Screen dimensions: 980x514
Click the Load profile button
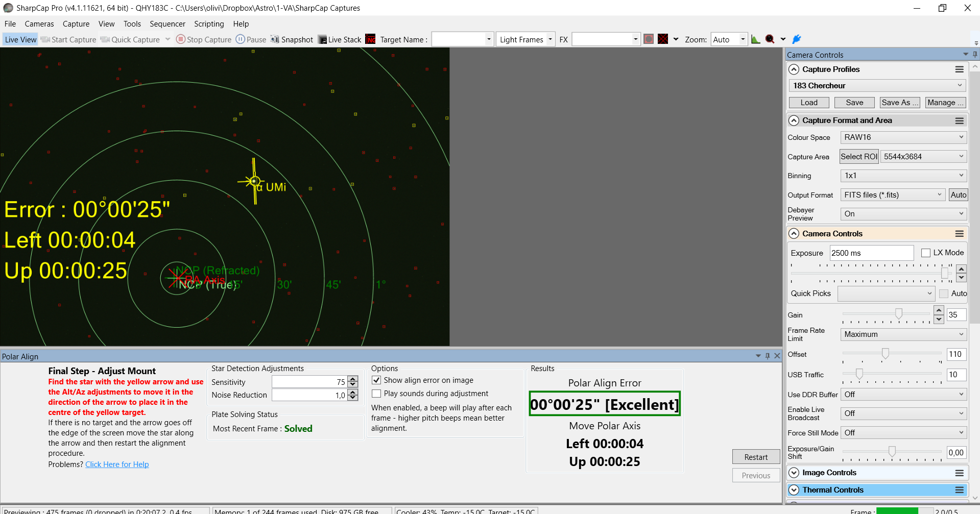tap(809, 103)
